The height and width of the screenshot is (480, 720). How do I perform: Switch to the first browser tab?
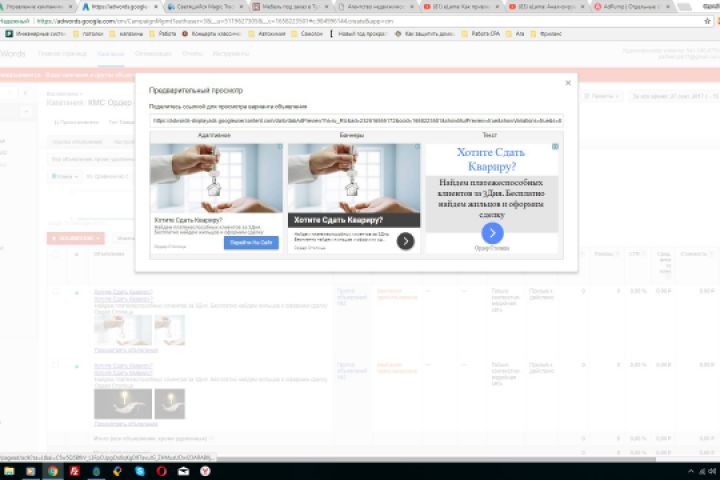pos(38,7)
